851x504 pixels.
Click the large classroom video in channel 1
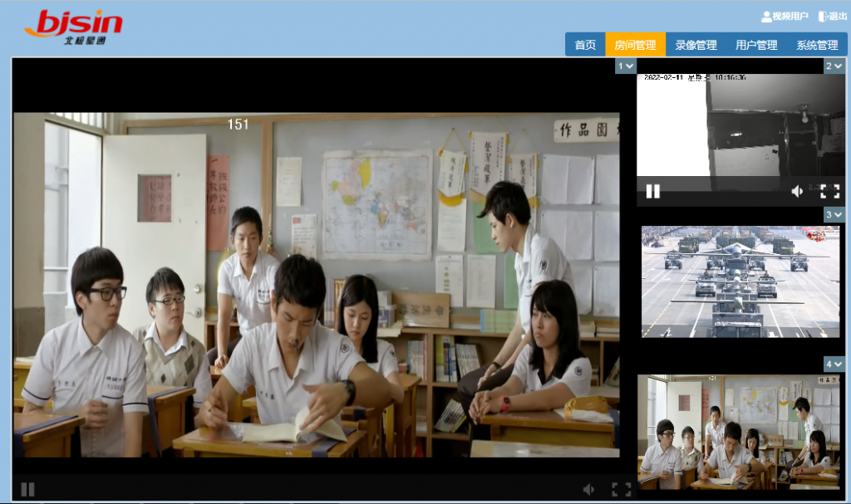coord(317,285)
